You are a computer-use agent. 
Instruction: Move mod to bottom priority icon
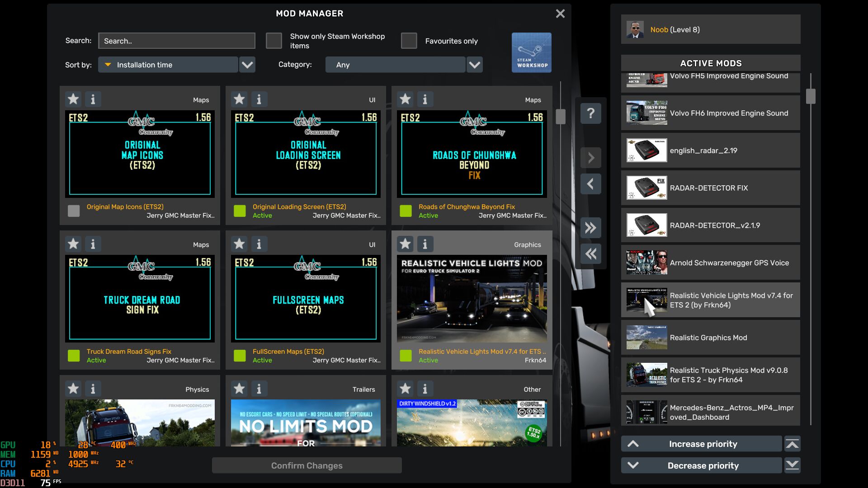[792, 465]
